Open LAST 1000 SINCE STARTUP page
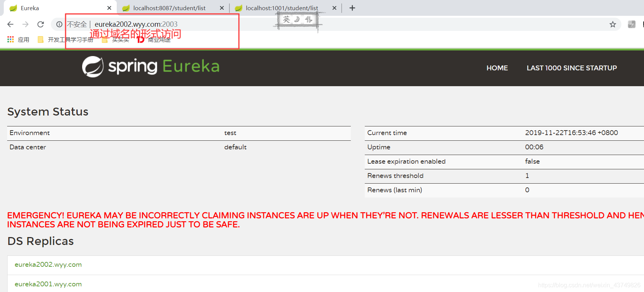The width and height of the screenshot is (644, 292). [572, 68]
